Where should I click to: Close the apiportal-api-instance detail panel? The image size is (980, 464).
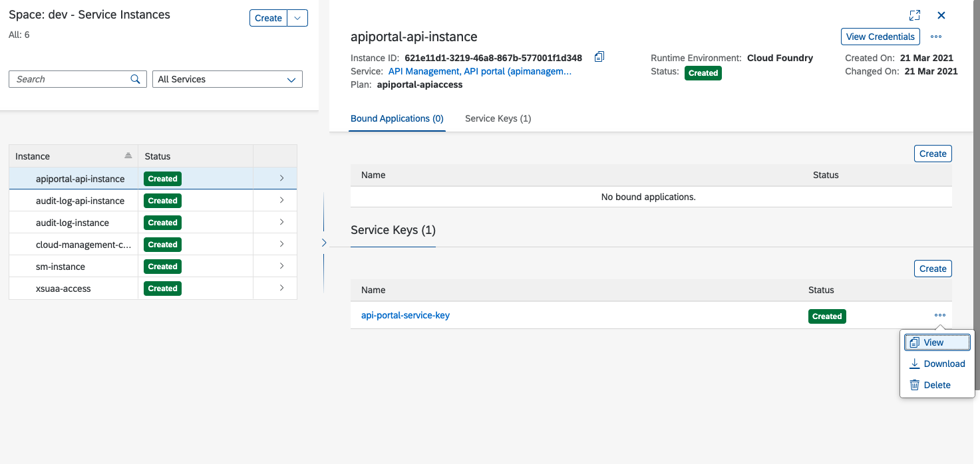[x=941, y=15]
